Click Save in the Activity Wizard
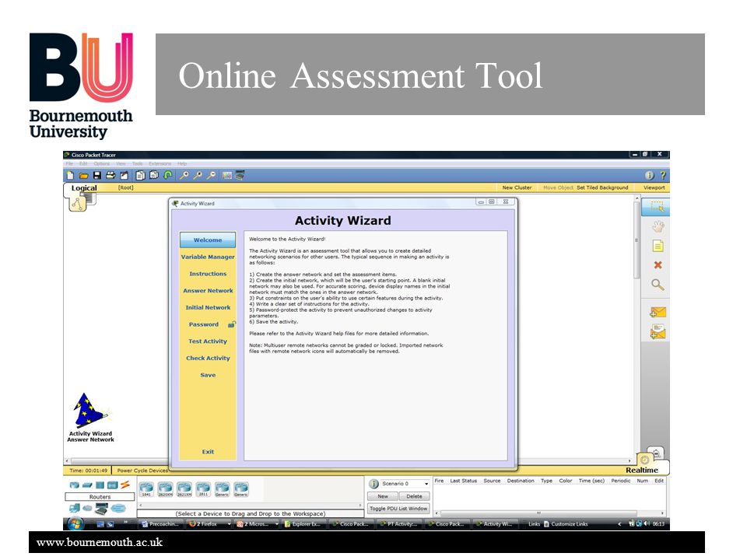This screenshot has height=560, width=747. click(x=208, y=375)
